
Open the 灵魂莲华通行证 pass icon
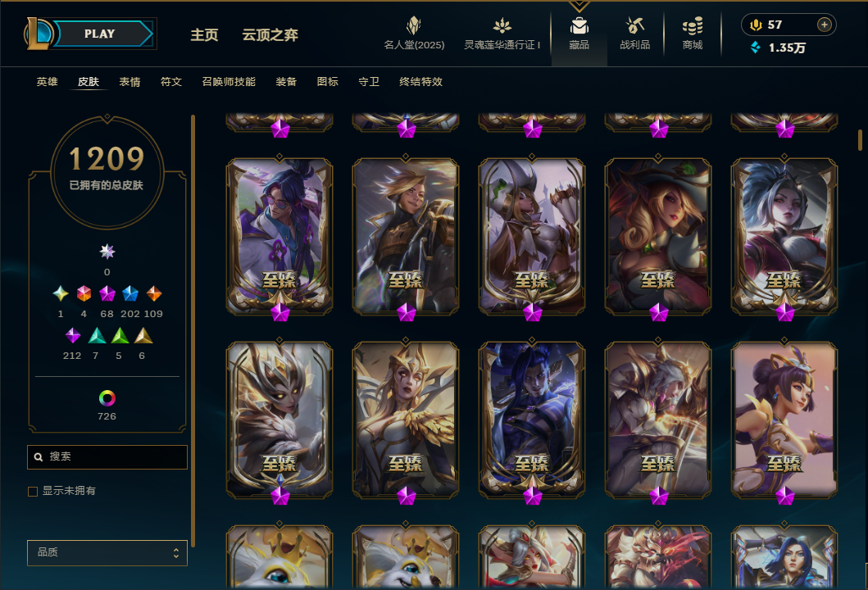coord(502,25)
